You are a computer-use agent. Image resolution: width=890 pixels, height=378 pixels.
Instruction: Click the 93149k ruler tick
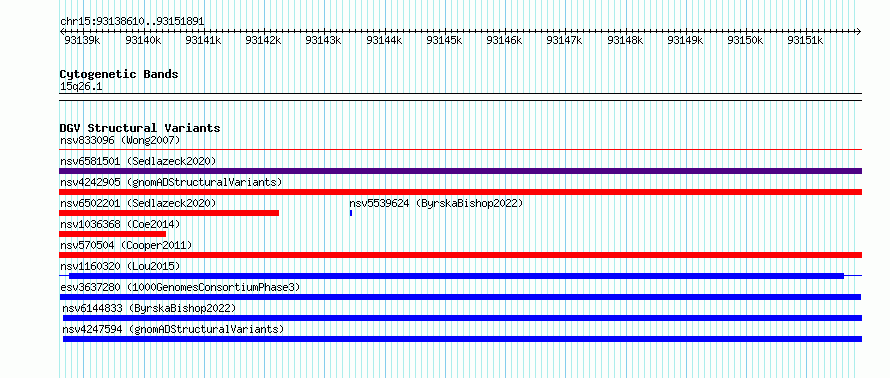point(686,40)
